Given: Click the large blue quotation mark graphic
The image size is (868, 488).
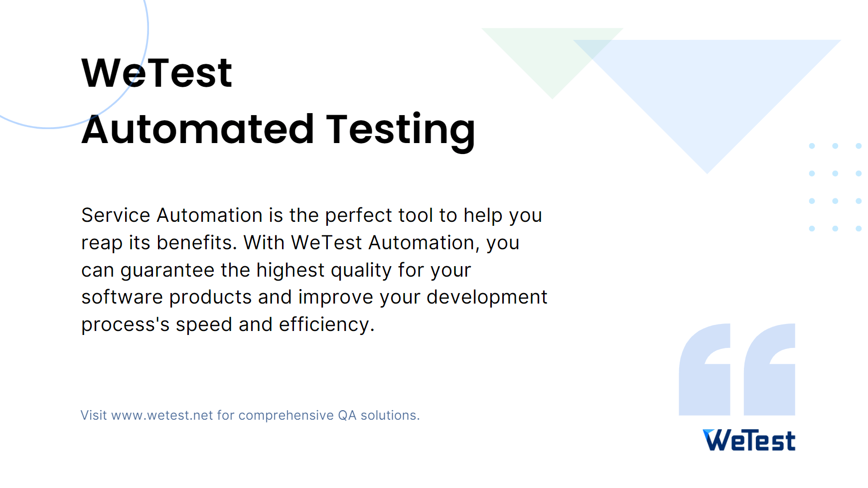Looking at the screenshot, I should point(737,369).
